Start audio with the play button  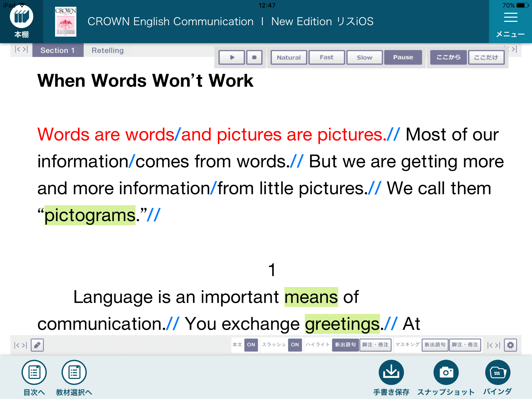coord(232,57)
